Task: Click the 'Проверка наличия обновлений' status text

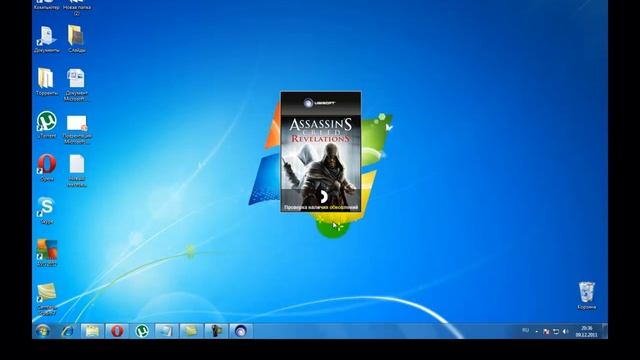Action: (x=321, y=208)
